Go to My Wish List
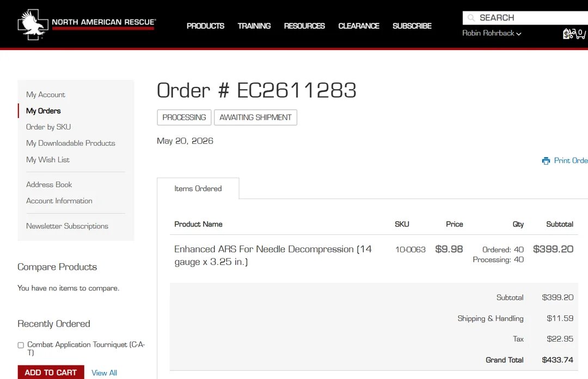This screenshot has width=588, height=379. [48, 159]
